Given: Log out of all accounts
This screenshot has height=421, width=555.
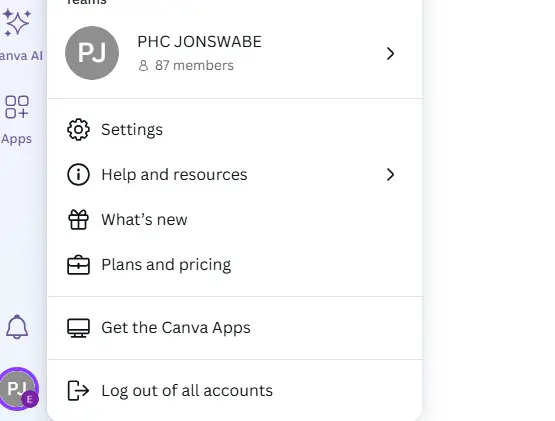Looking at the screenshot, I should (x=234, y=391).
